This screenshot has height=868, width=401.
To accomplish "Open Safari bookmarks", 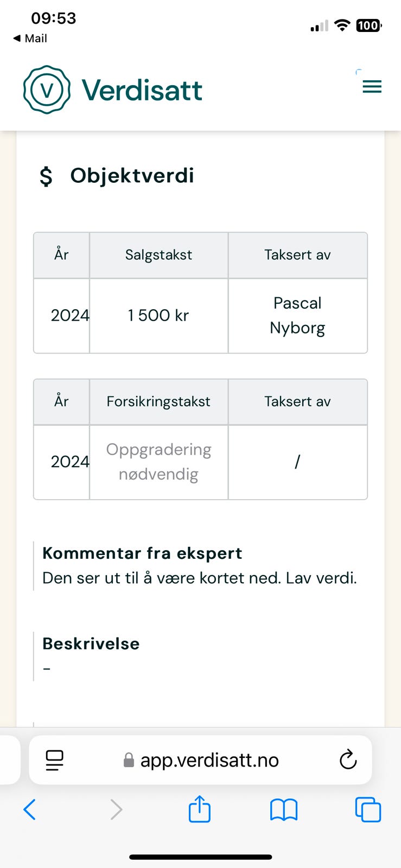I will click(284, 809).
